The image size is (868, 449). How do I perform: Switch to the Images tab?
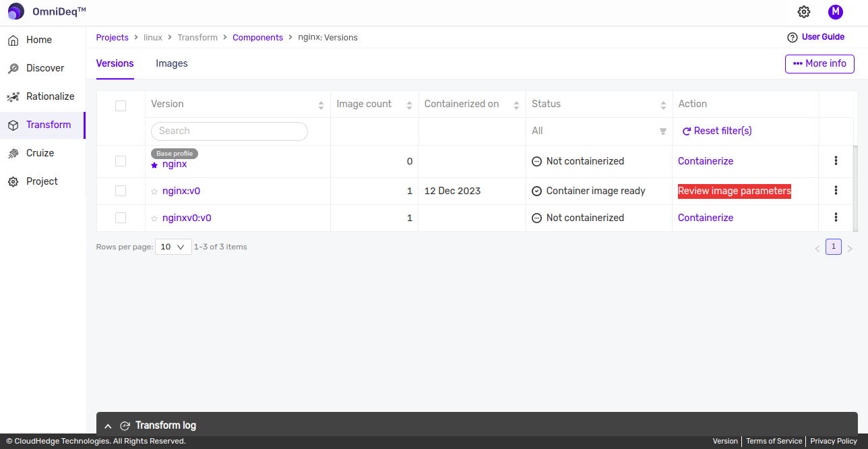(172, 63)
